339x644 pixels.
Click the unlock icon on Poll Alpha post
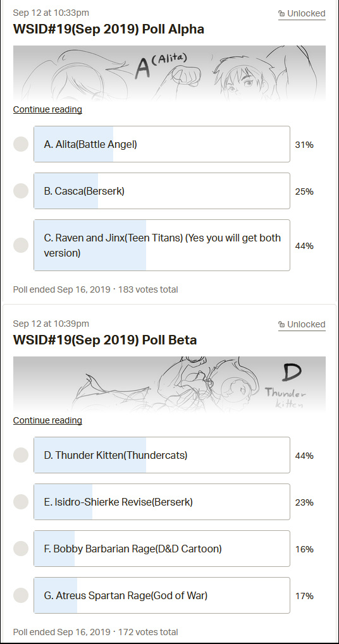pyautogui.click(x=281, y=13)
